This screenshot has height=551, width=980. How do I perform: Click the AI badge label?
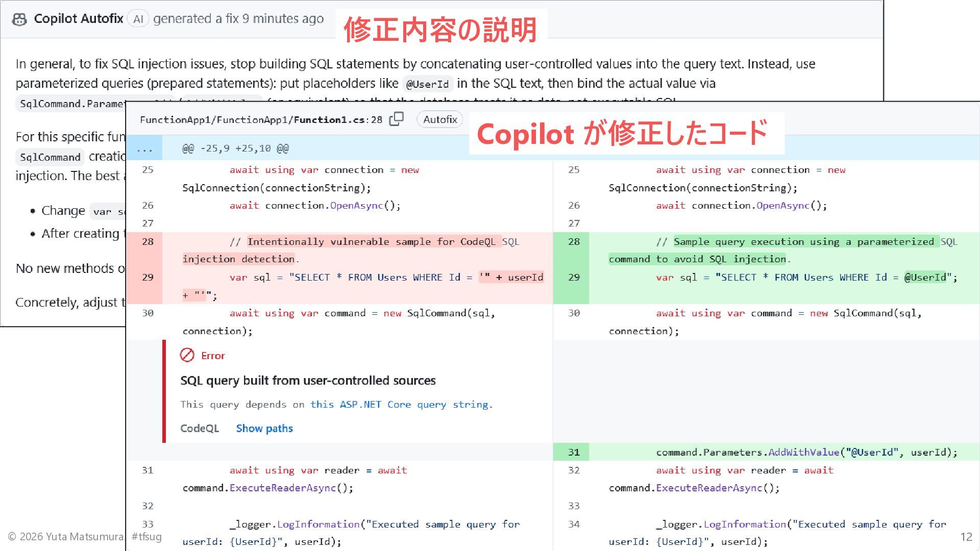[x=138, y=19]
